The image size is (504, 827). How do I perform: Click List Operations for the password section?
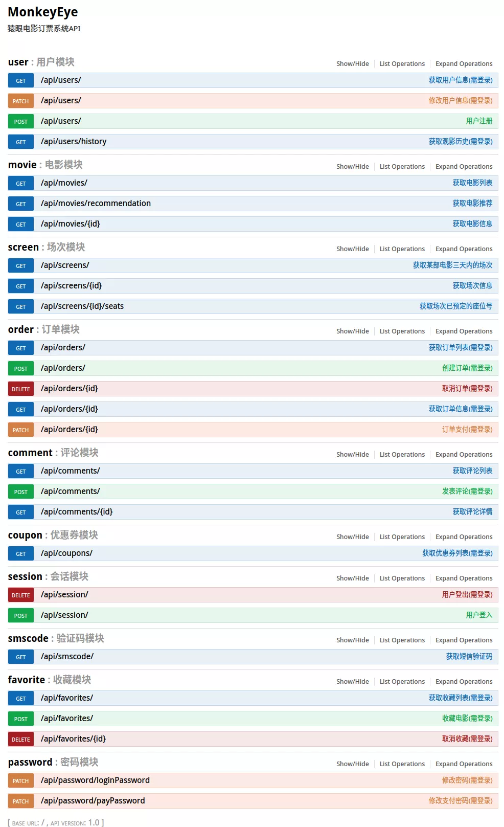click(402, 764)
